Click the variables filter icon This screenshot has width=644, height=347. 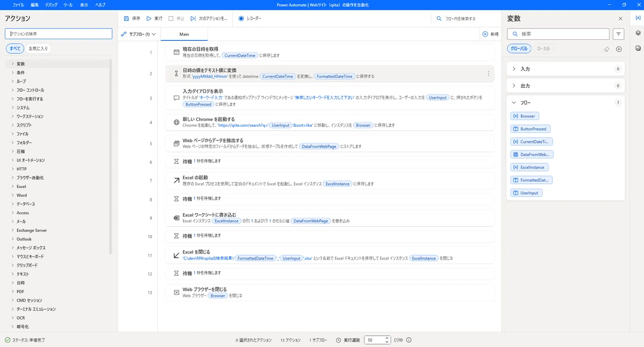point(619,34)
